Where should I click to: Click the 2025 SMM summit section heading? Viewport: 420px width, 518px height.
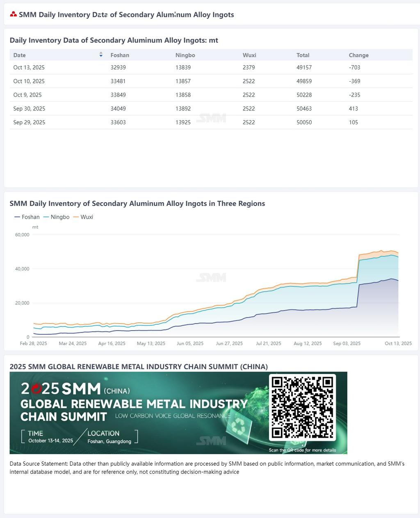click(139, 367)
